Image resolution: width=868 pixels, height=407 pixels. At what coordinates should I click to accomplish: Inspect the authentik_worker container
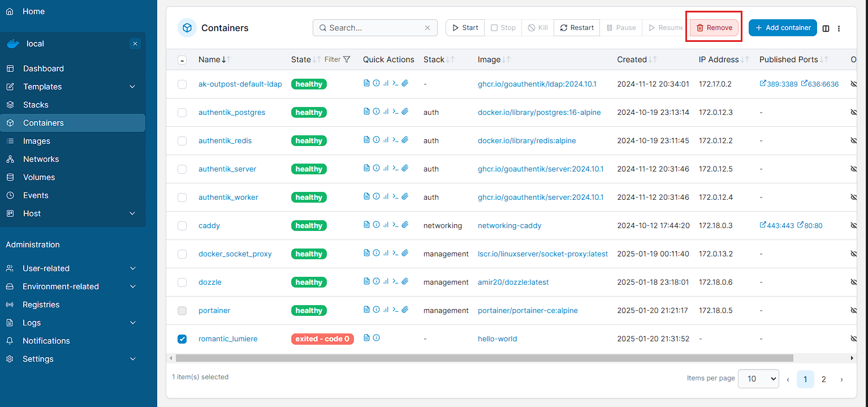point(376,196)
